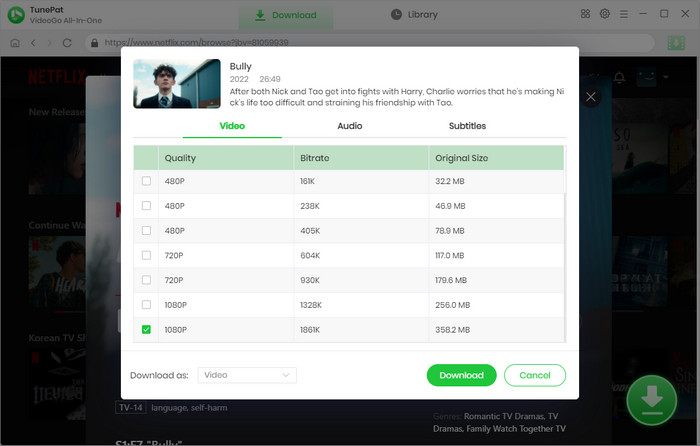Navigate forward with the forward arrow
This screenshot has width=700, height=446.
tap(50, 43)
